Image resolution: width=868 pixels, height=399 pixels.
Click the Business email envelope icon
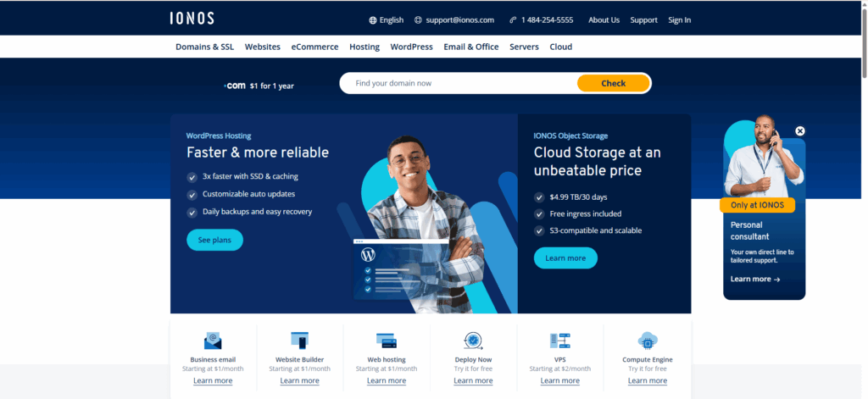213,341
